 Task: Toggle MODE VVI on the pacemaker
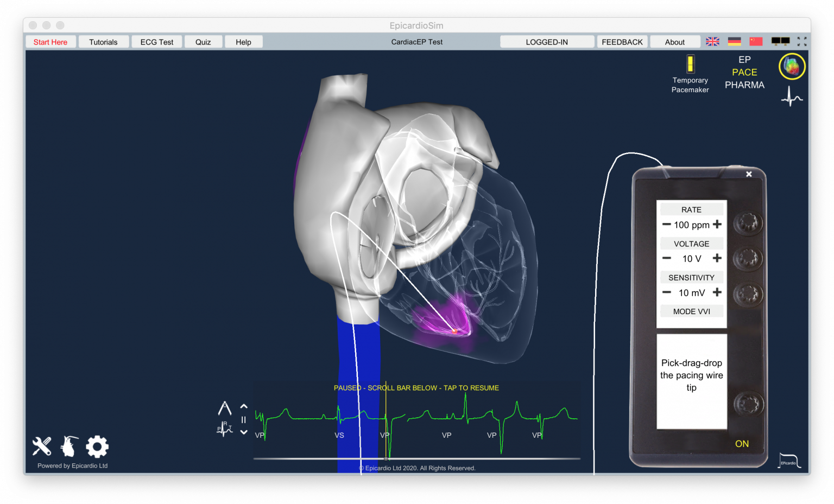(691, 311)
